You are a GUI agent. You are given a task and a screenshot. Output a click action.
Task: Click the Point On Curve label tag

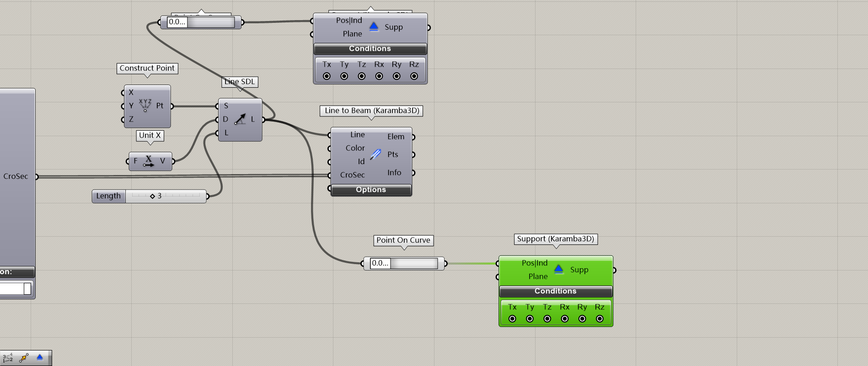403,240
